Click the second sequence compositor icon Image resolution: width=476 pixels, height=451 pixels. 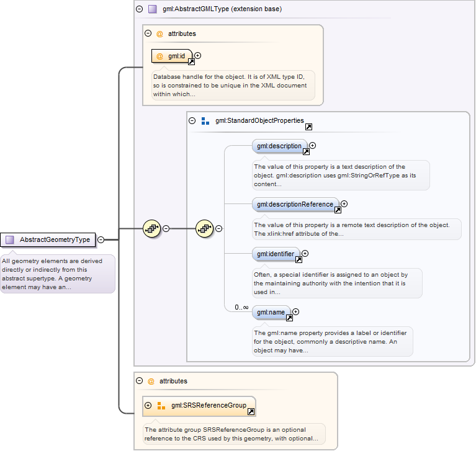point(205,228)
